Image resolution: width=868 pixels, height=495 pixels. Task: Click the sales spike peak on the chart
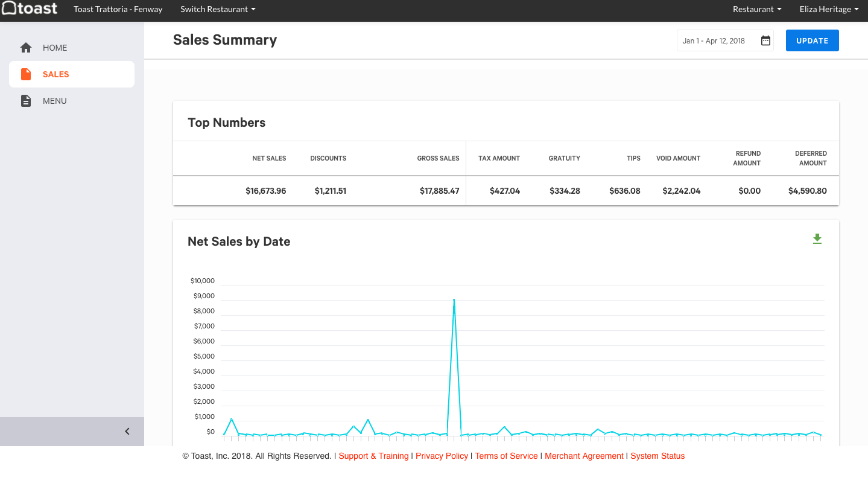click(454, 299)
